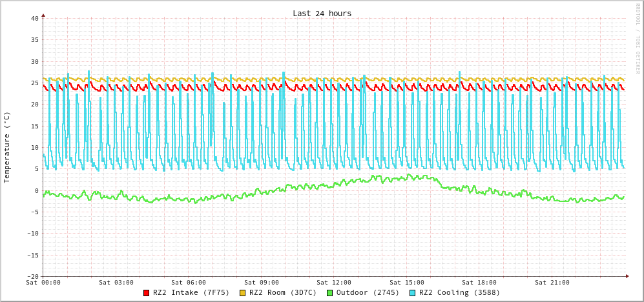Viewport: 644px width, 302px height.
Task: Click the 15 value on the temperature axis
Action: coord(34,126)
